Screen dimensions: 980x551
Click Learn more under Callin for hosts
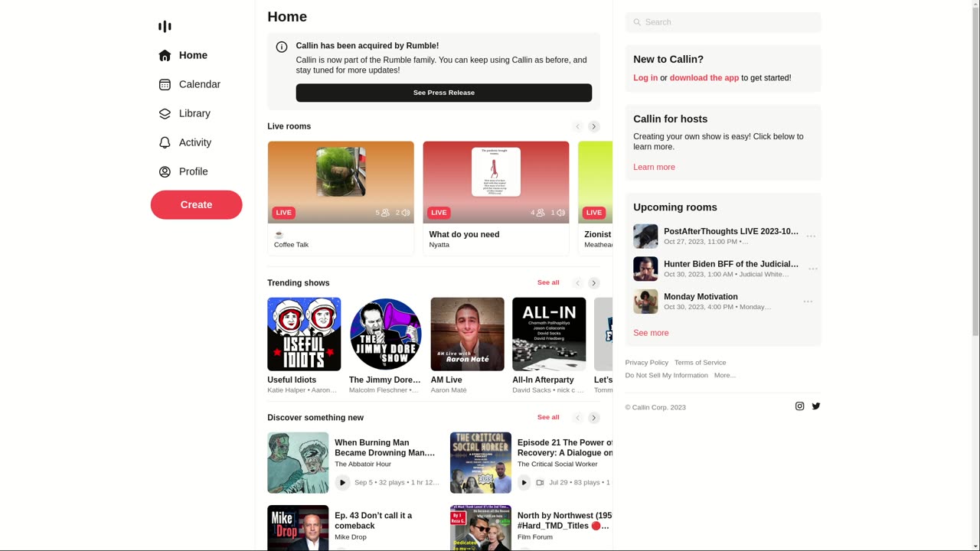pos(654,167)
